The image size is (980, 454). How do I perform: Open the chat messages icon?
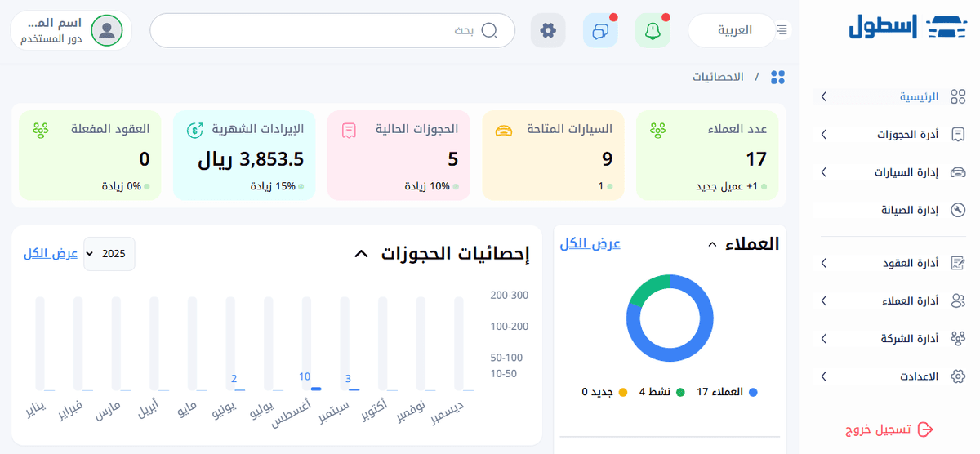coord(600,31)
